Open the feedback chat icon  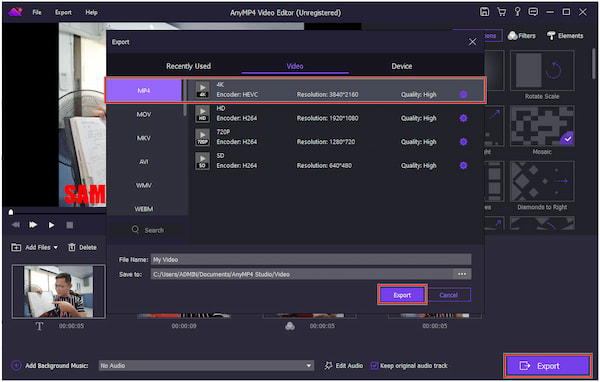pyautogui.click(x=533, y=12)
